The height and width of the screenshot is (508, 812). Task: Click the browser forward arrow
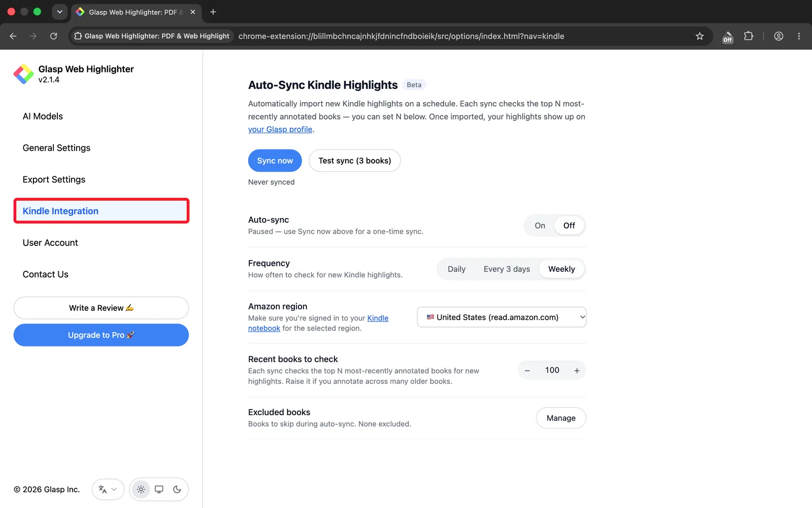pos(33,36)
